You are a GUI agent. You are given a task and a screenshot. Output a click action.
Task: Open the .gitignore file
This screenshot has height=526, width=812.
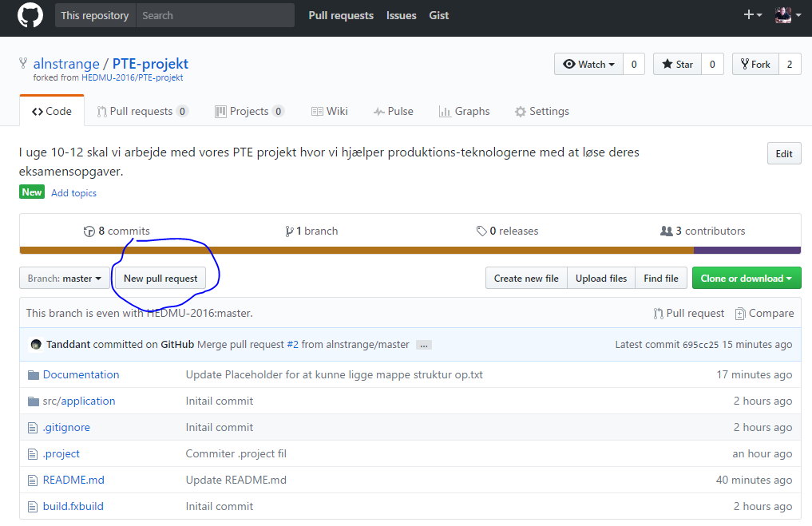tap(66, 427)
